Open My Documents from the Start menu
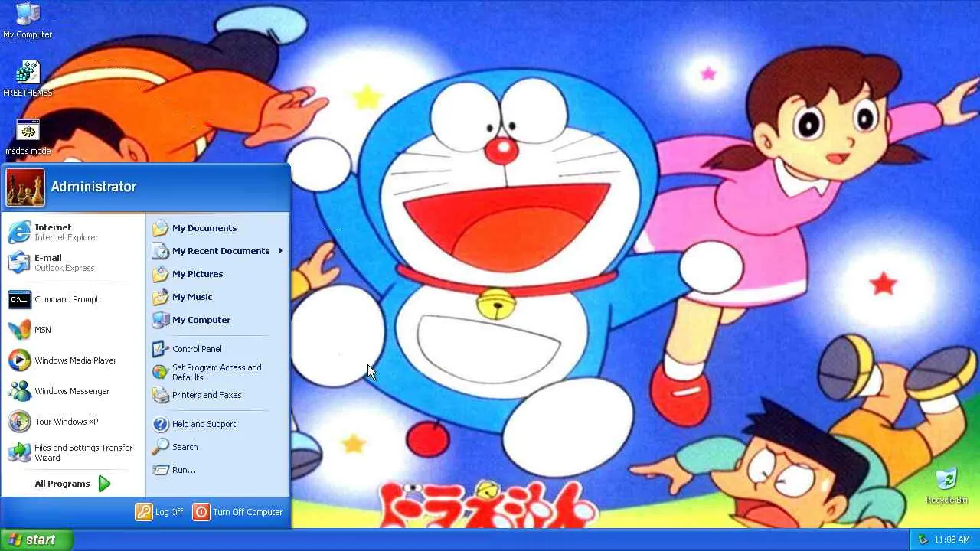Screen dimensions: 980x551 coord(217,228)
